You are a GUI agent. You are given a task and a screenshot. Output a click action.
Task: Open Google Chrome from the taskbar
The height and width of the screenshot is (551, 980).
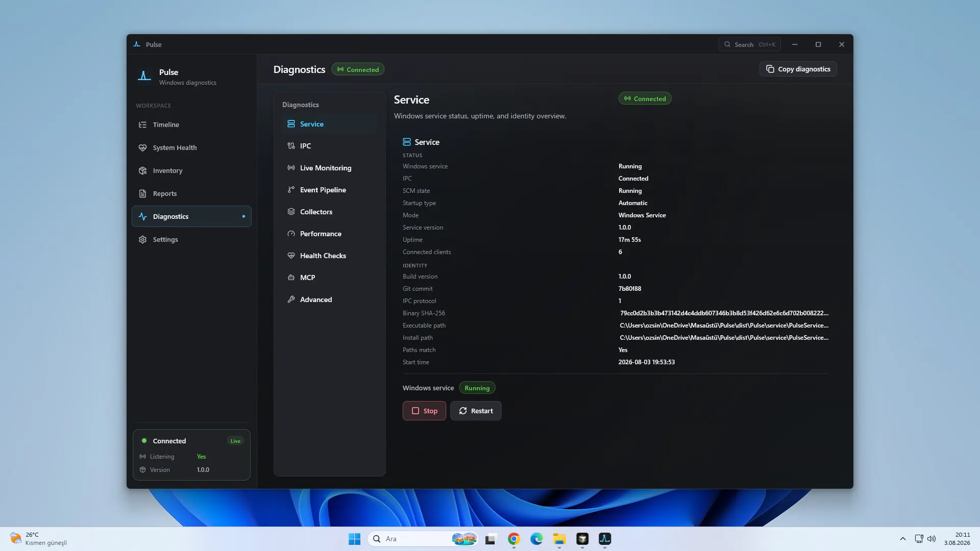tap(513, 539)
